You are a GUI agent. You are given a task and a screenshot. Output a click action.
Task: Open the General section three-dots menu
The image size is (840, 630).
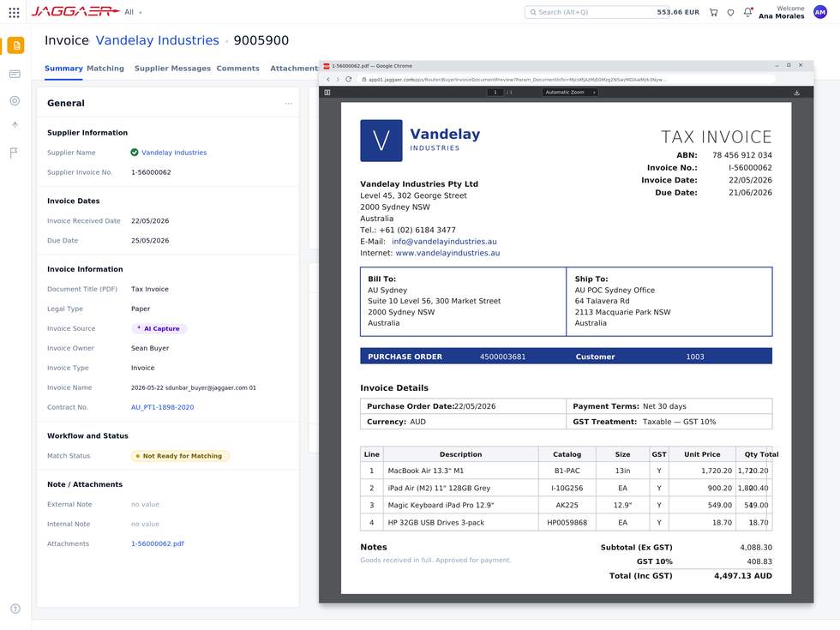[x=289, y=104]
